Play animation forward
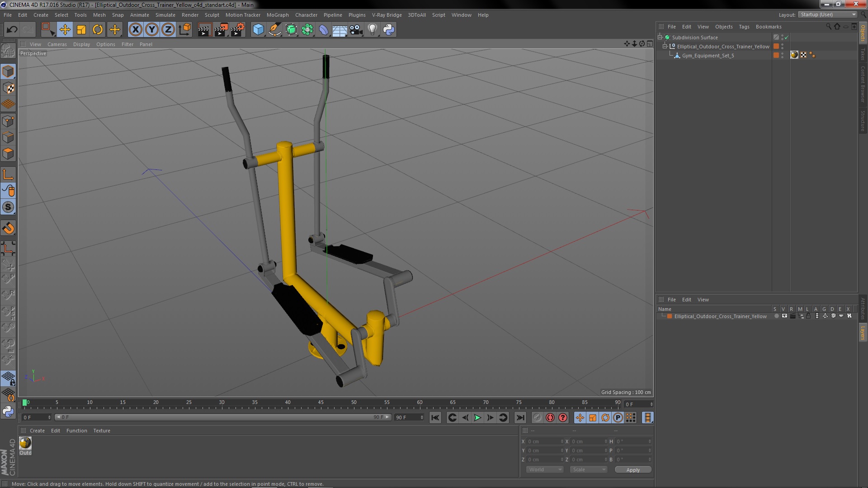 coord(477,418)
